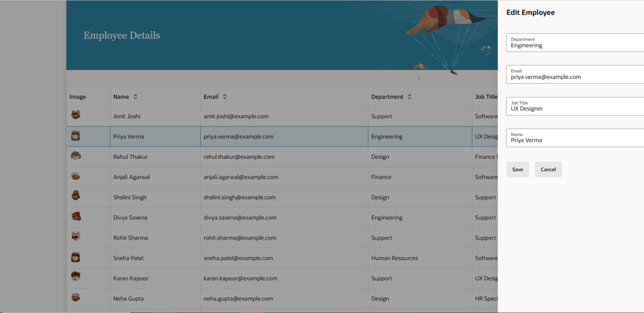Save the employee edits
This screenshot has width=644, height=313.
click(517, 170)
